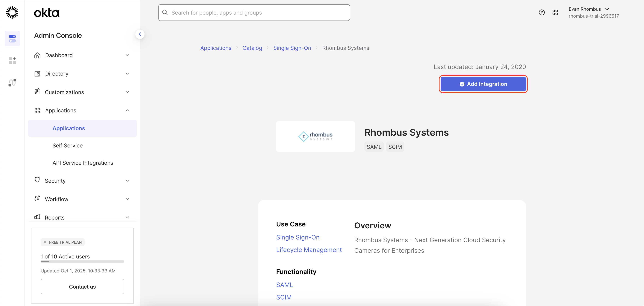Click the Rhombus Systems breadcrumb text
Image resolution: width=644 pixels, height=306 pixels.
click(x=346, y=48)
